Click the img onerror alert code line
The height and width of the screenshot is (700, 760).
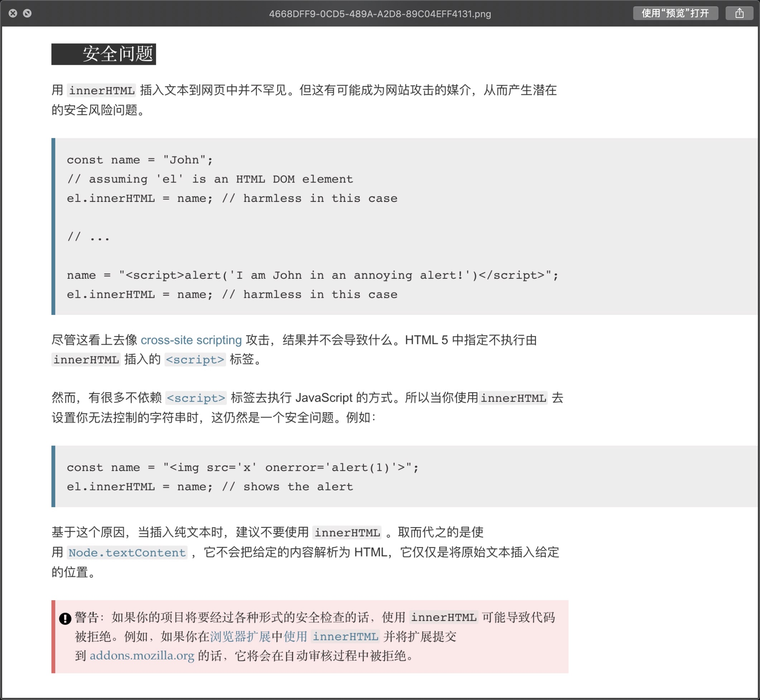[x=242, y=467]
